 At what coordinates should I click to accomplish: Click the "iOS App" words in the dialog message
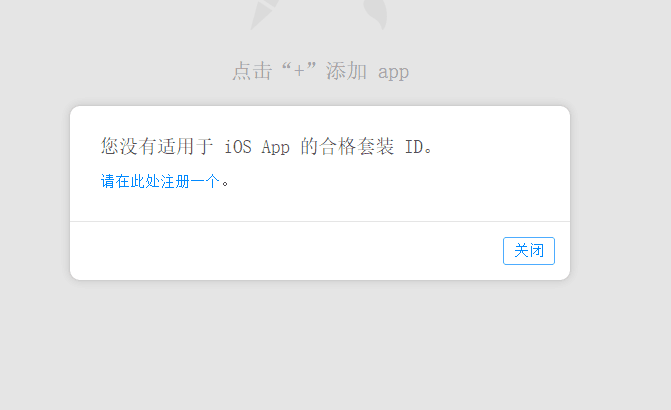(257, 147)
